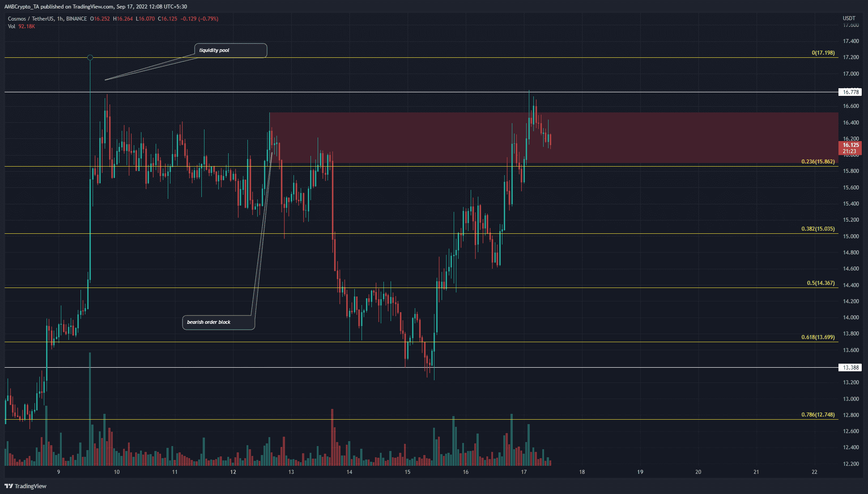The width and height of the screenshot is (868, 494).
Task: Click the red bearish order block zone rectangle
Action: point(554,137)
